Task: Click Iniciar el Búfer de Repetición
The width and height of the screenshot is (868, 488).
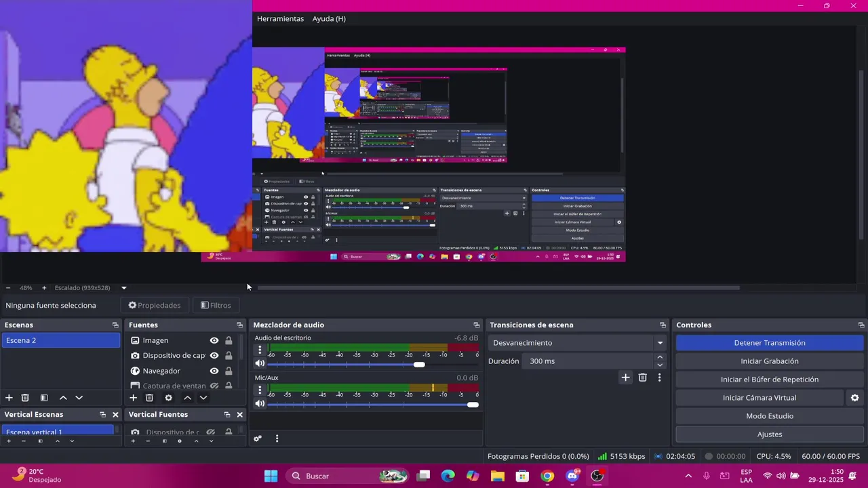Action: [x=770, y=380]
